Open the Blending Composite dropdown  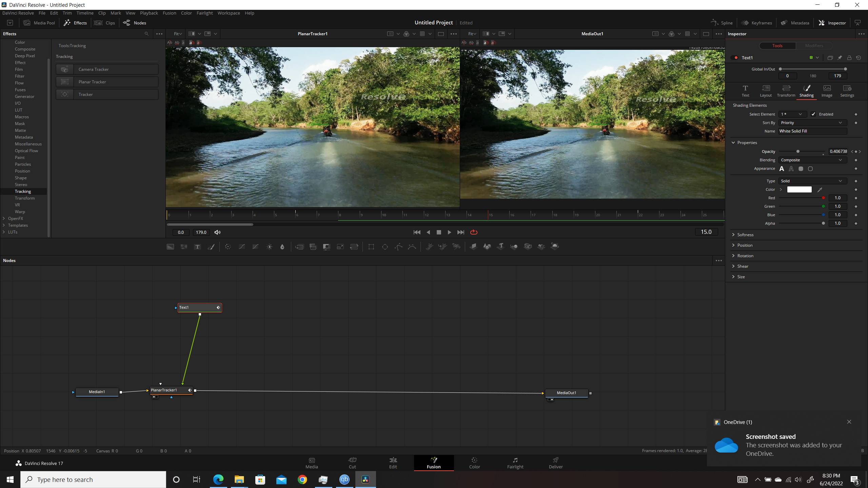click(x=812, y=160)
